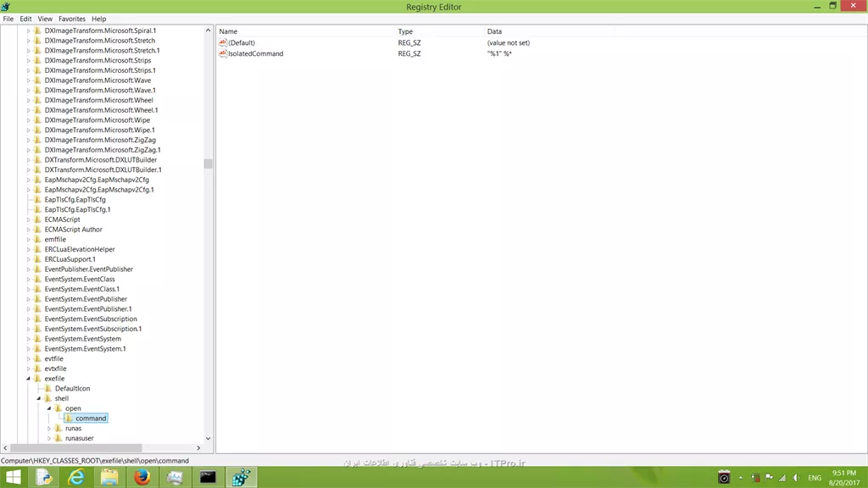868x488 pixels.
Task: Click the runasuser folder icon
Action: coord(58,438)
